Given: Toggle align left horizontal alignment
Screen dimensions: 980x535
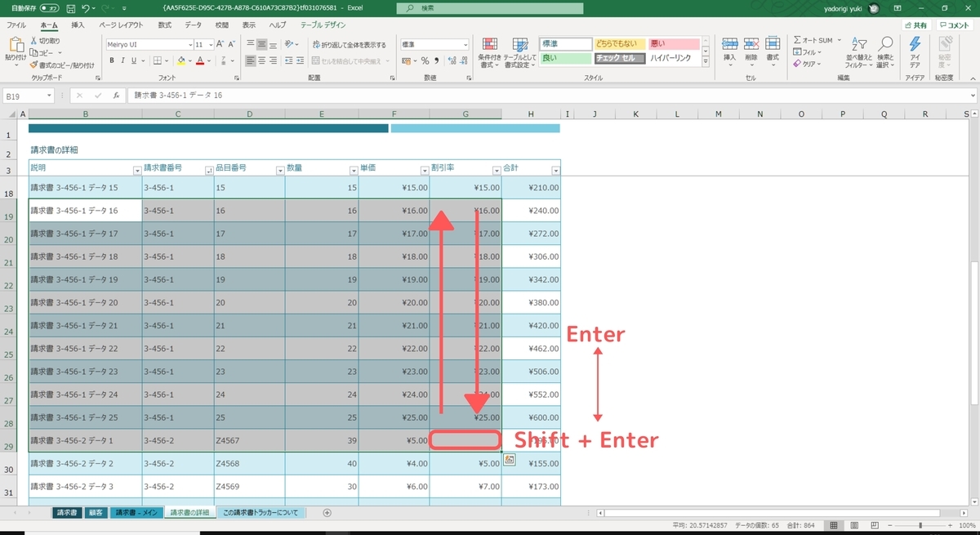Looking at the screenshot, I should tap(251, 60).
